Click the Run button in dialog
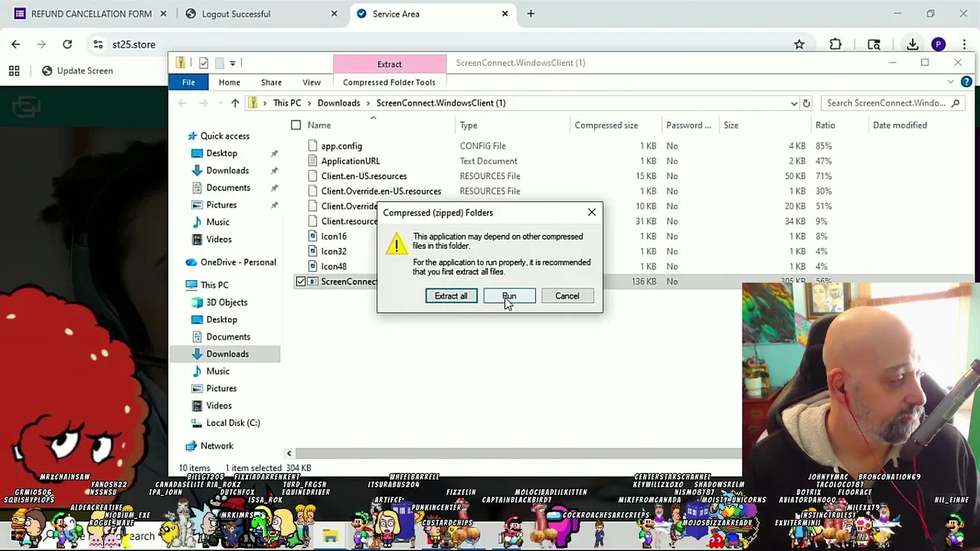Screen dimensions: 980x551 (509, 296)
